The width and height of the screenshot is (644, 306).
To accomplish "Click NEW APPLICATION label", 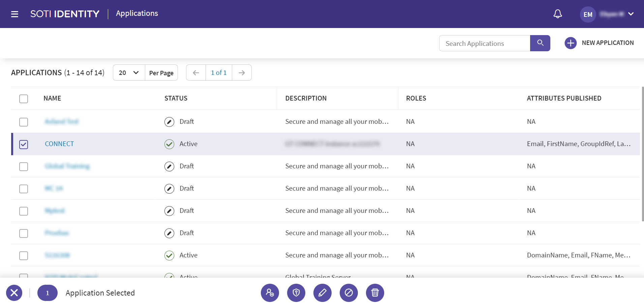I will coord(608,43).
